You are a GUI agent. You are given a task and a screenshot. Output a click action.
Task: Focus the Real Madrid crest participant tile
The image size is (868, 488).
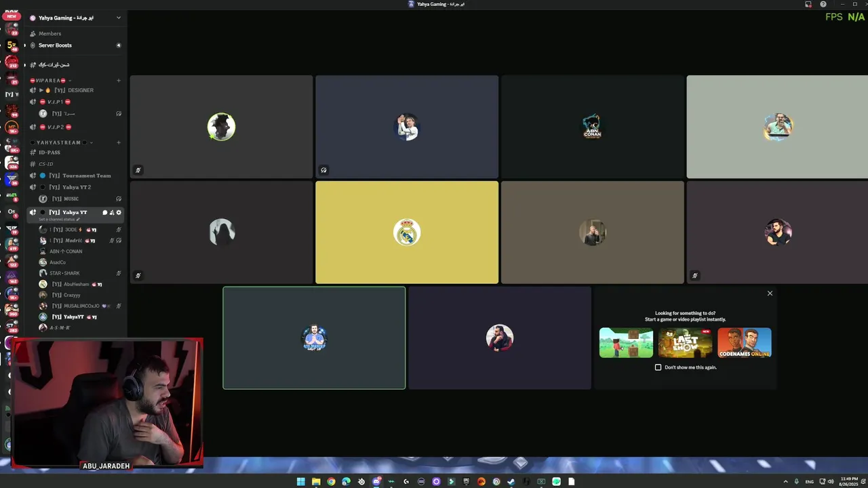pyautogui.click(x=407, y=232)
